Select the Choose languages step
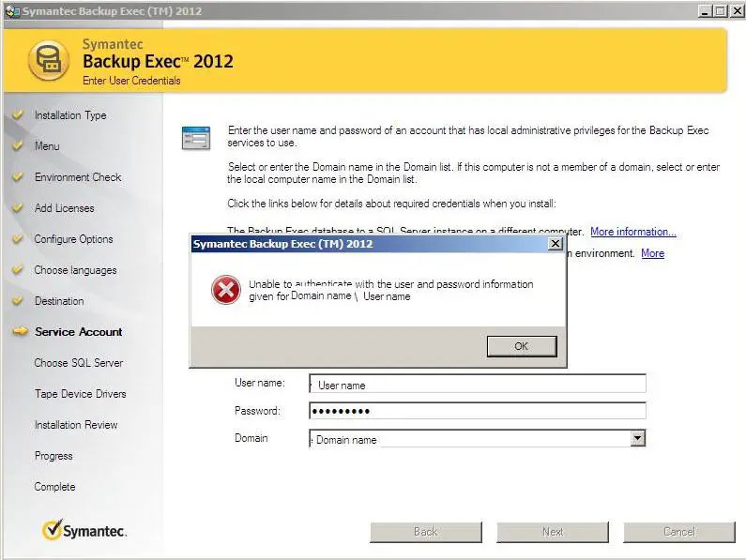The height and width of the screenshot is (560, 746). [x=75, y=270]
